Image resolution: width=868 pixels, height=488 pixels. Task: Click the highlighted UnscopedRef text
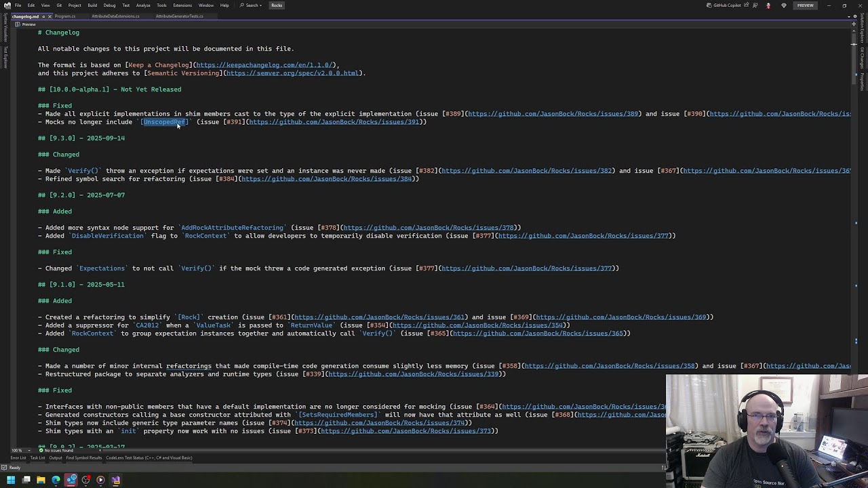(164, 122)
